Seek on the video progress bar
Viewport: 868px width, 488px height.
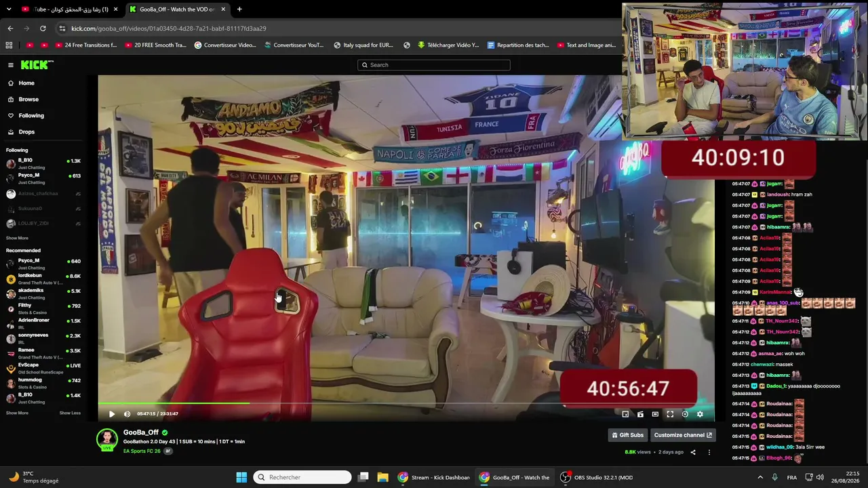click(406, 403)
